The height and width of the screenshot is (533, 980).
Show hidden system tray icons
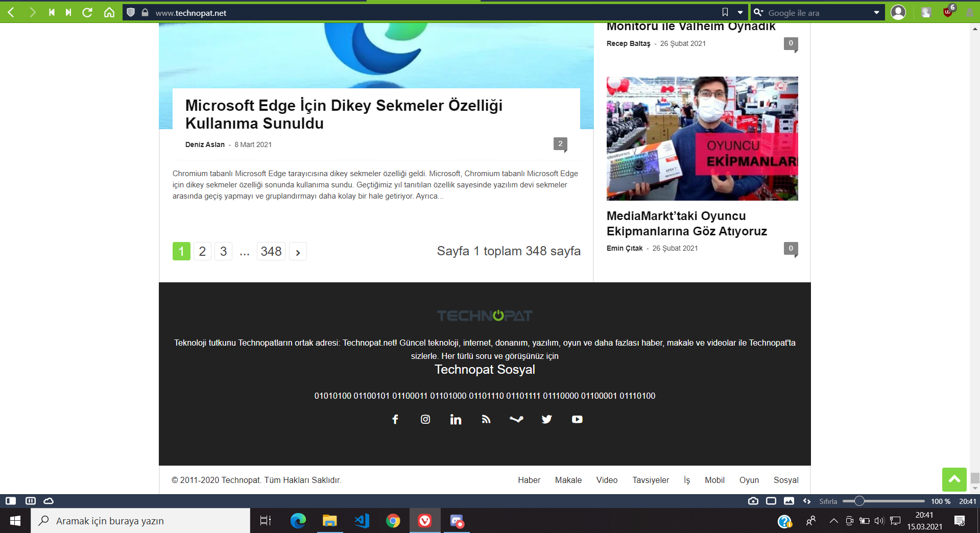[834, 521]
